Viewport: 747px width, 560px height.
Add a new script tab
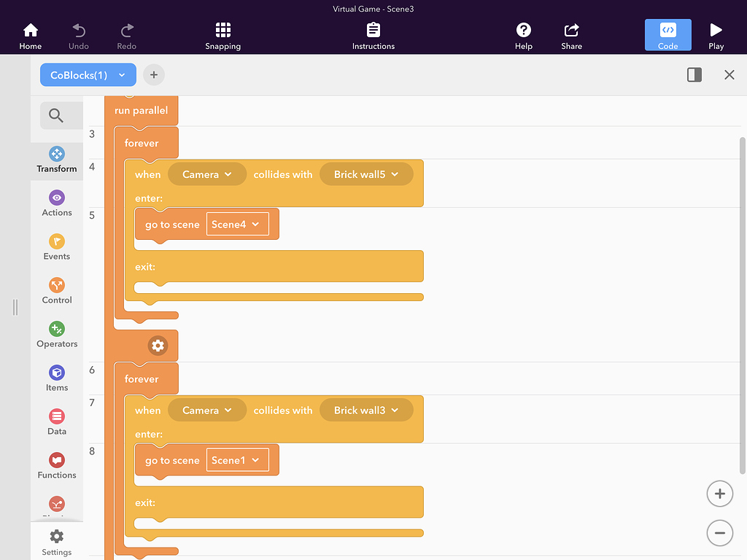point(154,75)
